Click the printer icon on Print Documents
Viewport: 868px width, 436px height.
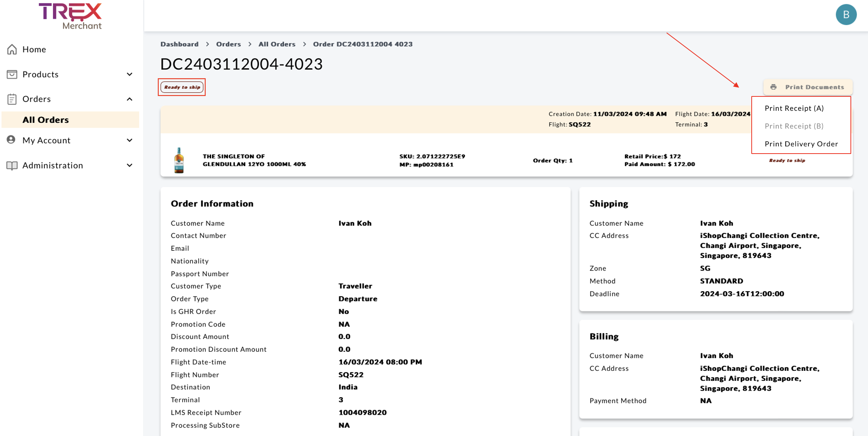[x=773, y=87]
